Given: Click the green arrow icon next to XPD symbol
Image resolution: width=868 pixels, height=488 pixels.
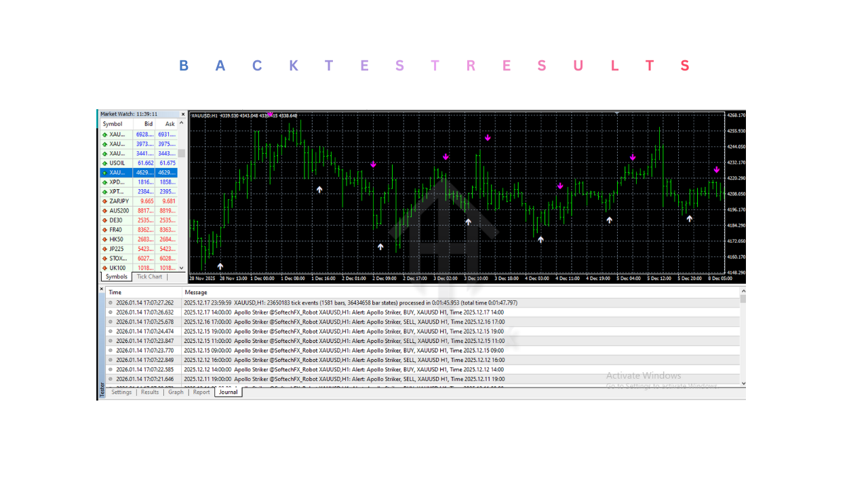Looking at the screenshot, I should point(105,182).
